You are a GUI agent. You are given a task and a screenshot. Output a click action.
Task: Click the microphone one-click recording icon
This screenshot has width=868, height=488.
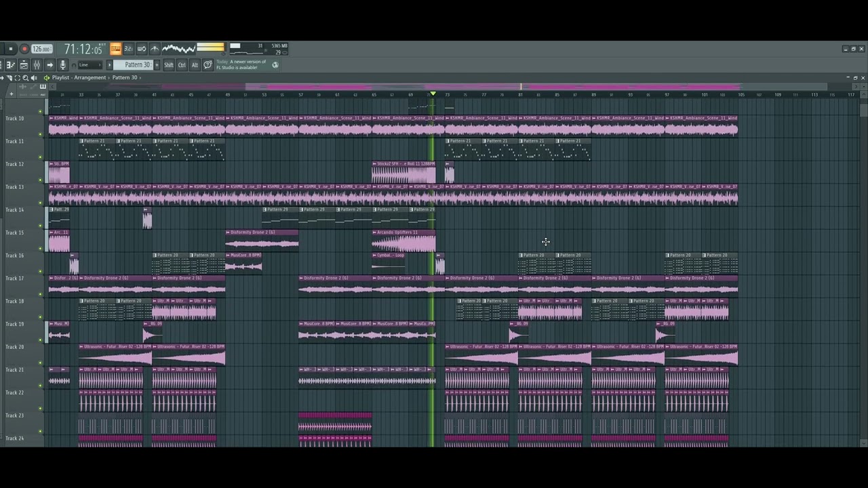point(62,64)
